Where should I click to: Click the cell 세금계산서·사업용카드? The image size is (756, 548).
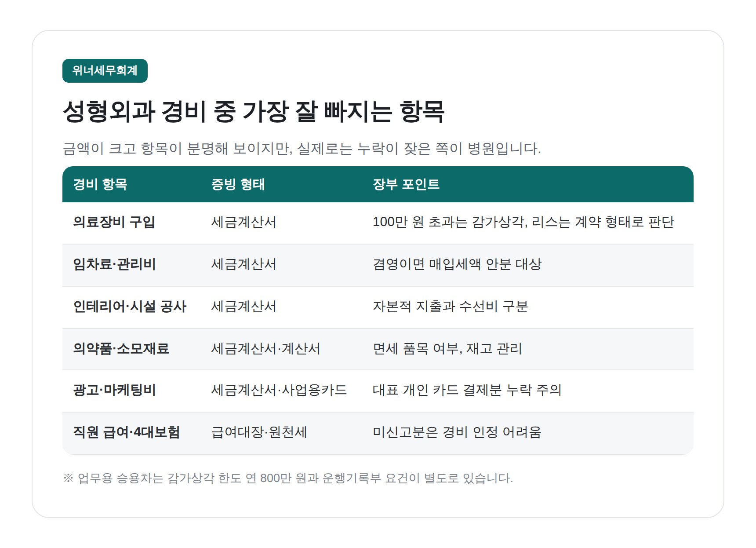point(279,390)
